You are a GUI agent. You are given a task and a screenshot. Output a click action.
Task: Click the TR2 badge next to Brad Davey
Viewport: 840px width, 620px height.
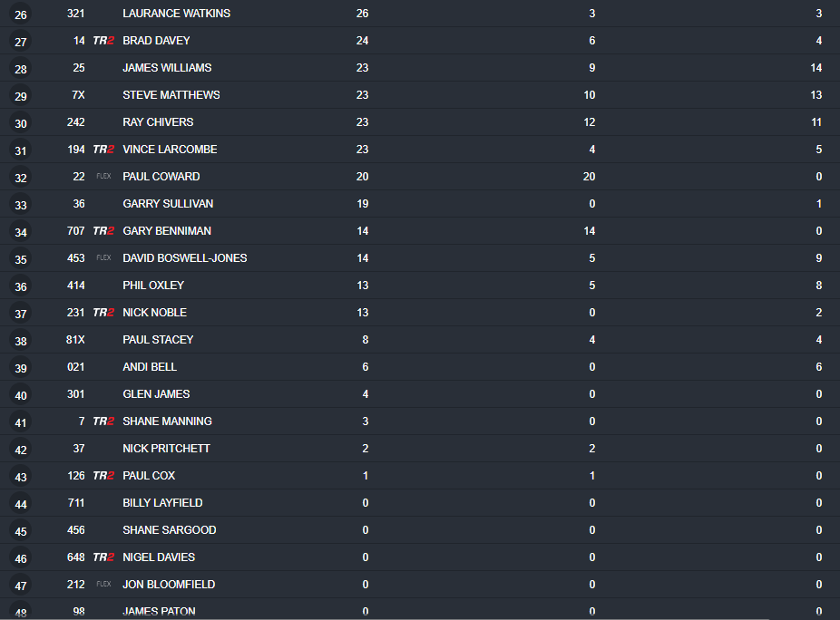[103, 41]
